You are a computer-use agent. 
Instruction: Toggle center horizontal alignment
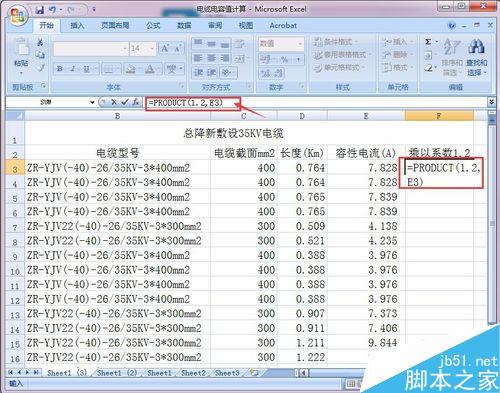[x=211, y=58]
